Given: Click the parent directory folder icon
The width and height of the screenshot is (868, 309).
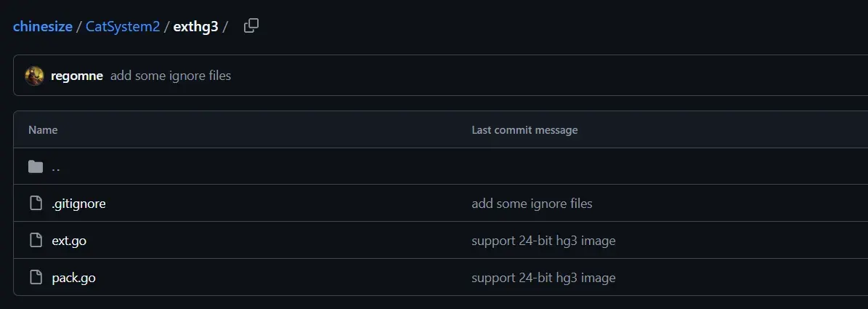Looking at the screenshot, I should (x=36, y=166).
